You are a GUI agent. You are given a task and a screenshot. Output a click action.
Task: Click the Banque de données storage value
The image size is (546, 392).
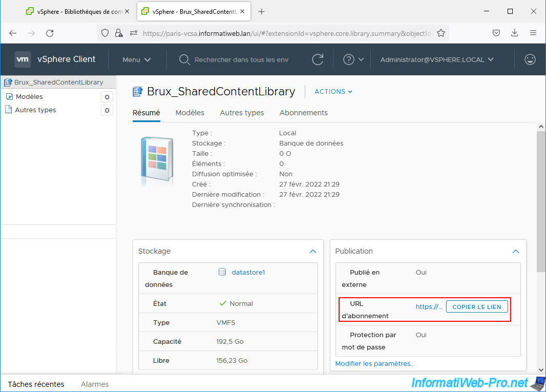pyautogui.click(x=311, y=143)
